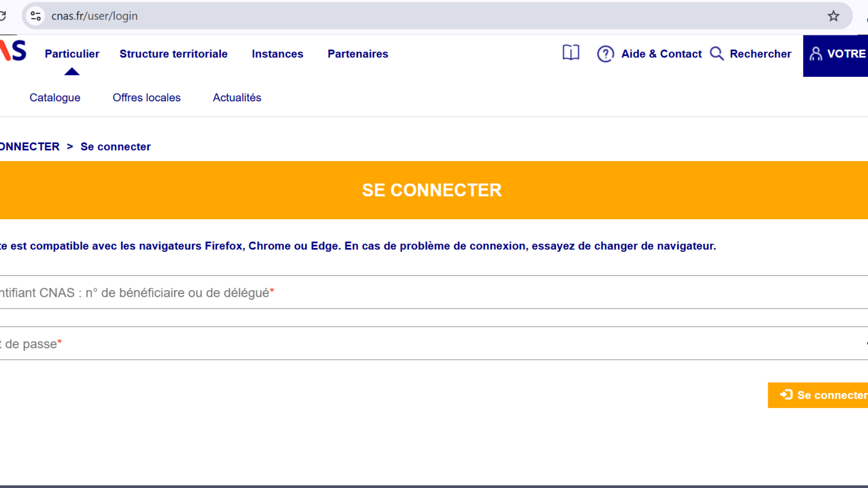868x488 pixels.
Task: Click the login arrow icon in Se connecter button
Action: (x=786, y=395)
